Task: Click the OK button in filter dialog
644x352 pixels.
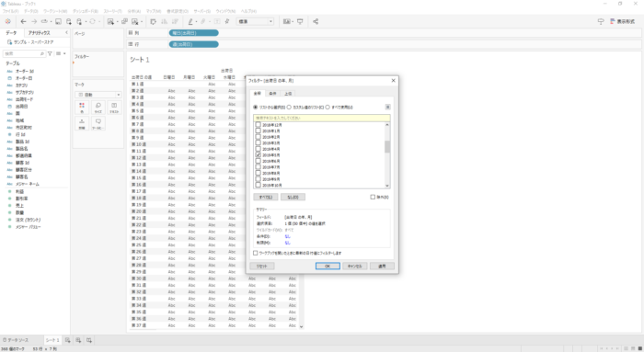Action: [x=328, y=267]
